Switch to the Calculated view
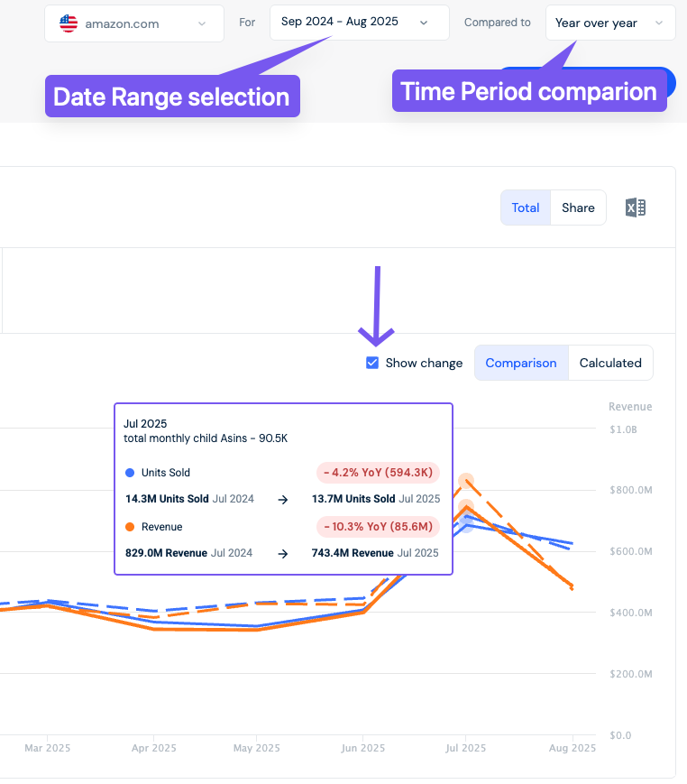 coord(610,363)
